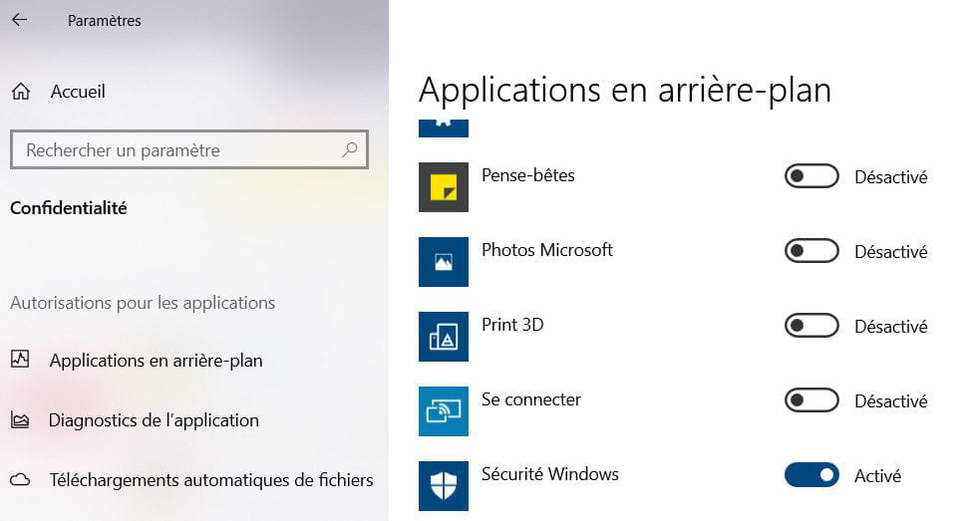Click the search magnifier icon
Screen dimensions: 980x521
point(350,149)
